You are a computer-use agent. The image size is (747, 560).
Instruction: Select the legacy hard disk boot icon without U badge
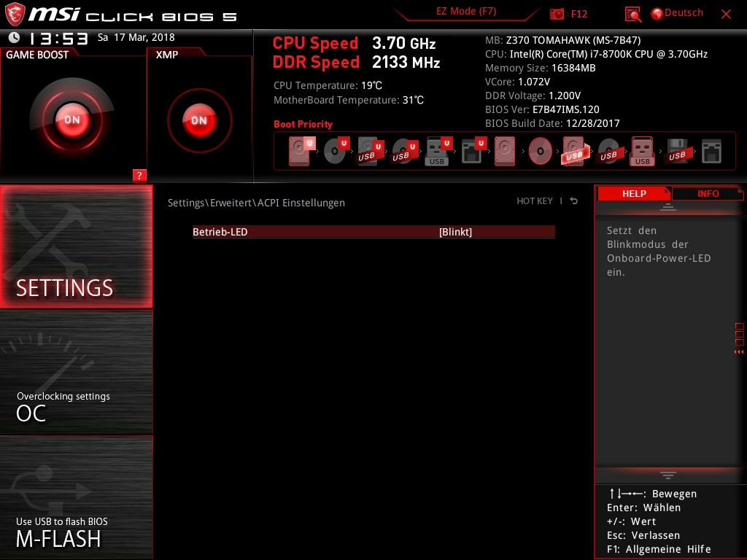[x=505, y=151]
